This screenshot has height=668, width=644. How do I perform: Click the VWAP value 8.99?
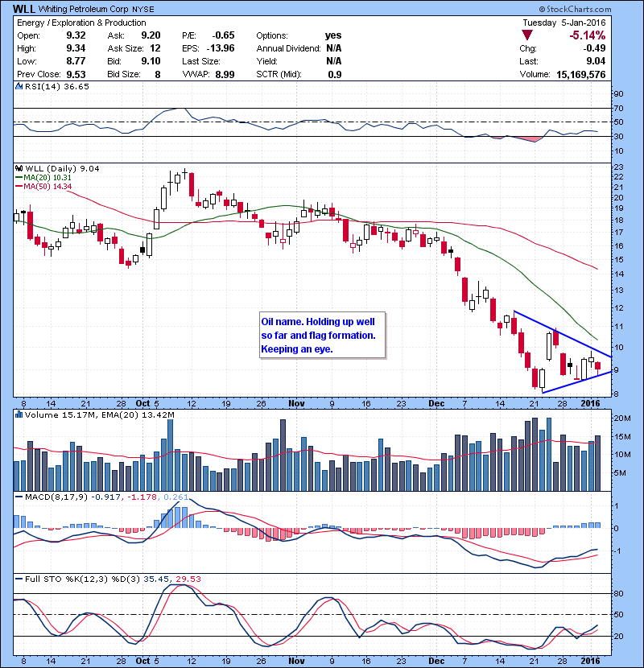225,74
